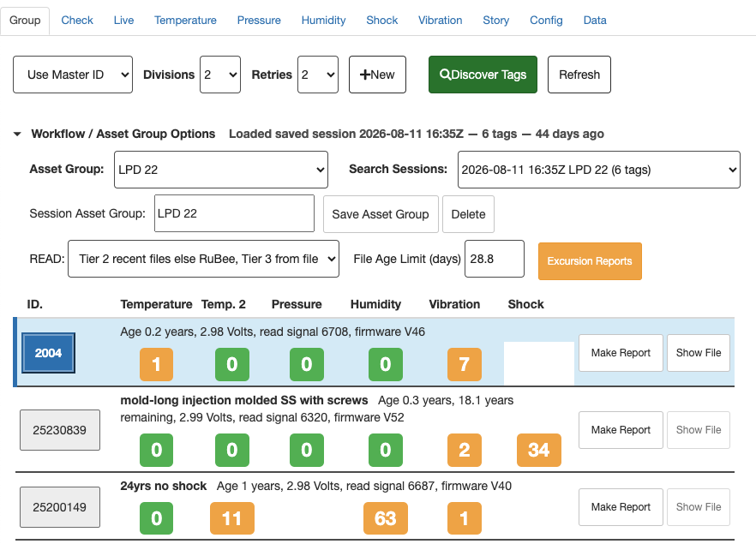Click the +New button
The image size is (756, 544).
click(x=377, y=75)
